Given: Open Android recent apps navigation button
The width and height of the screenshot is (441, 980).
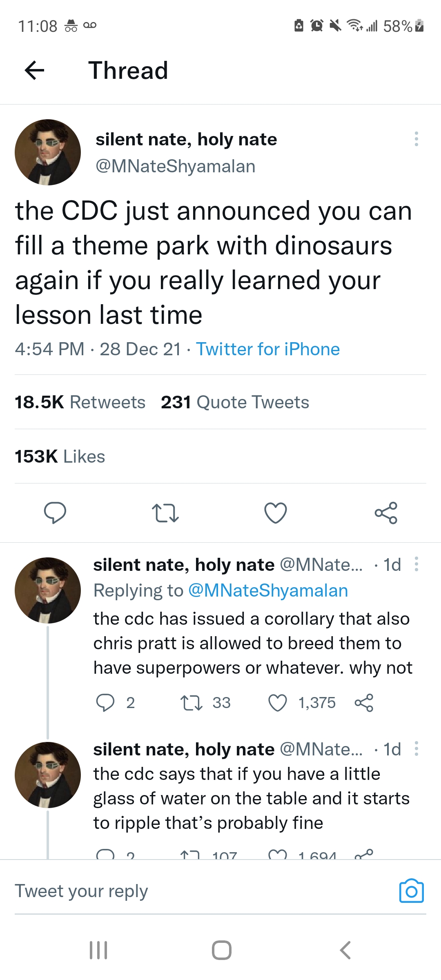Looking at the screenshot, I should pos(98,950).
